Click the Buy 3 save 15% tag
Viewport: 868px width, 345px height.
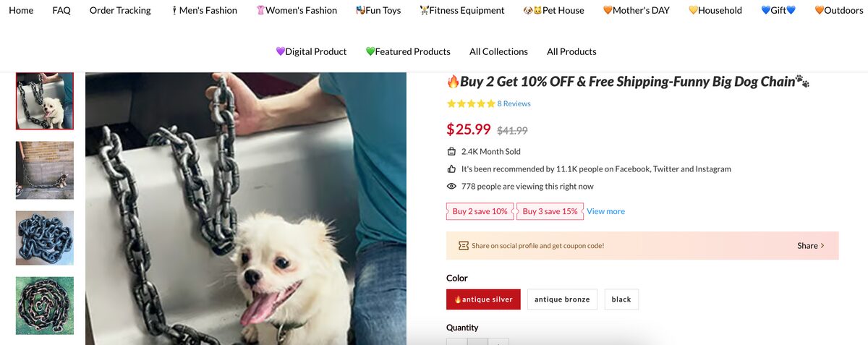pyautogui.click(x=550, y=211)
